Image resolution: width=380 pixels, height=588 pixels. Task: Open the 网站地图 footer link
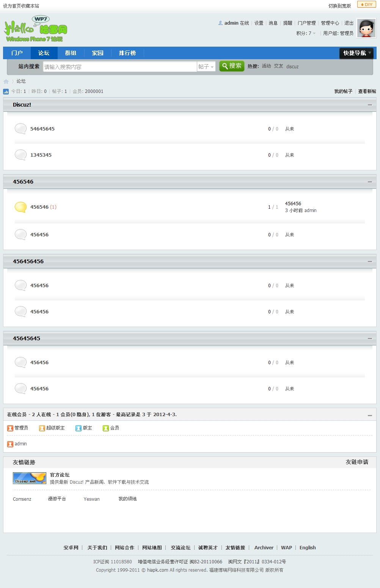click(x=152, y=548)
